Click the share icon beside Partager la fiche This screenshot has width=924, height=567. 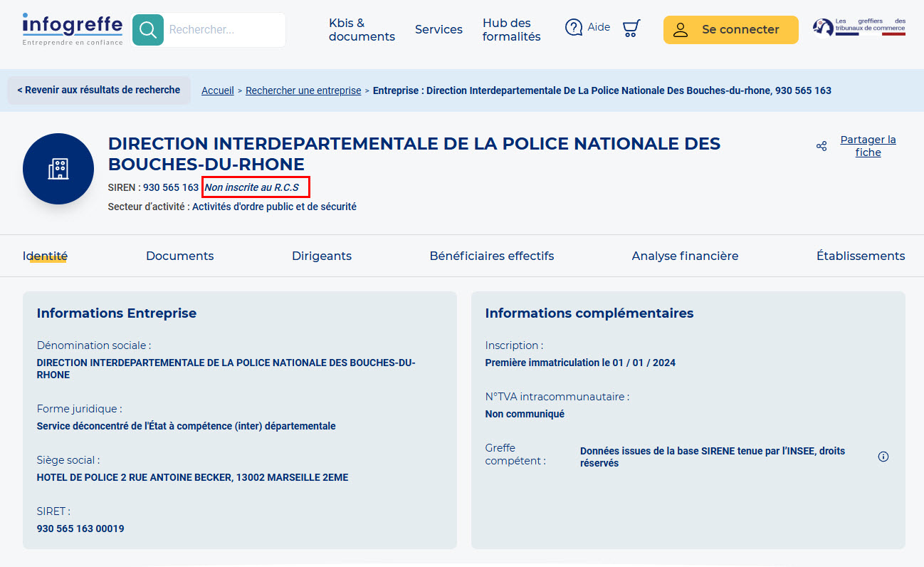pos(821,146)
